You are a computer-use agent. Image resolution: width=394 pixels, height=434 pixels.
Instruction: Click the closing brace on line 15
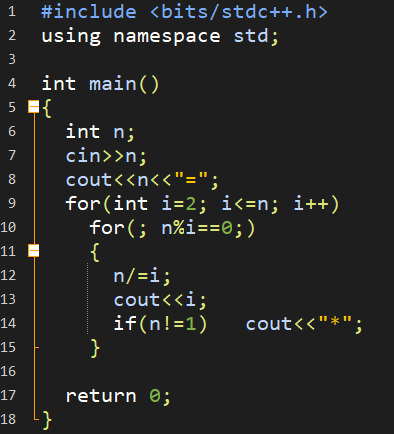pos(95,348)
